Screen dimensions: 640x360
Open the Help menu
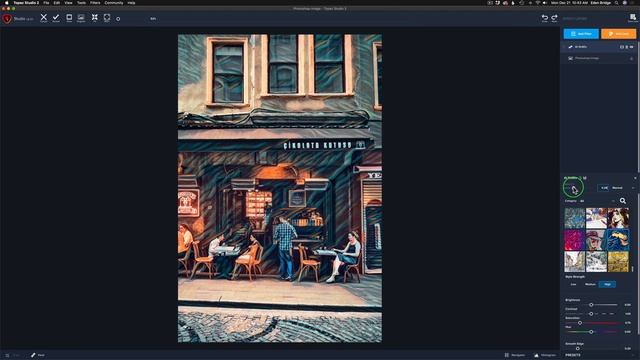pyautogui.click(x=131, y=3)
